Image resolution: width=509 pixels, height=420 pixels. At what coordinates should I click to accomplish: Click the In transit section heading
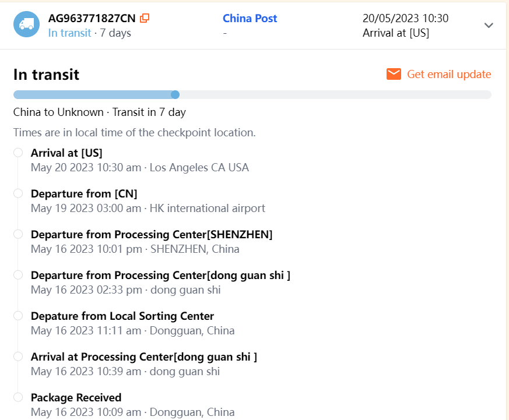tap(46, 75)
